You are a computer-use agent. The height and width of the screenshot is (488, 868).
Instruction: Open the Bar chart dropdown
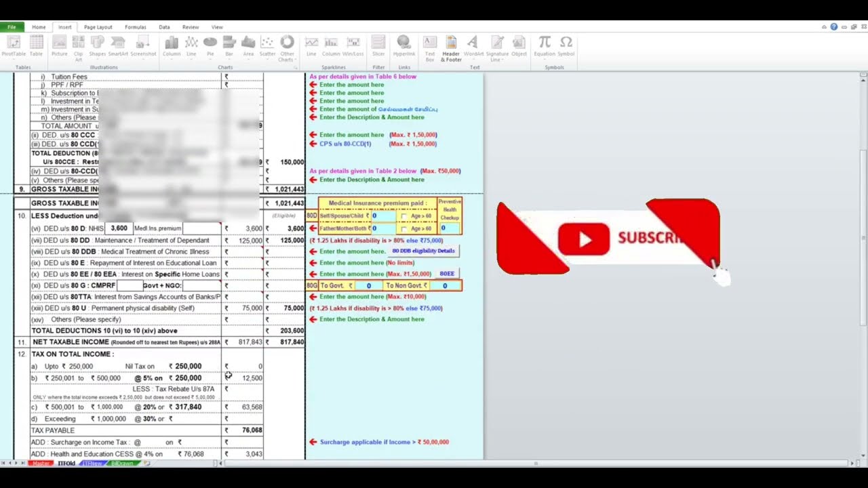click(229, 46)
